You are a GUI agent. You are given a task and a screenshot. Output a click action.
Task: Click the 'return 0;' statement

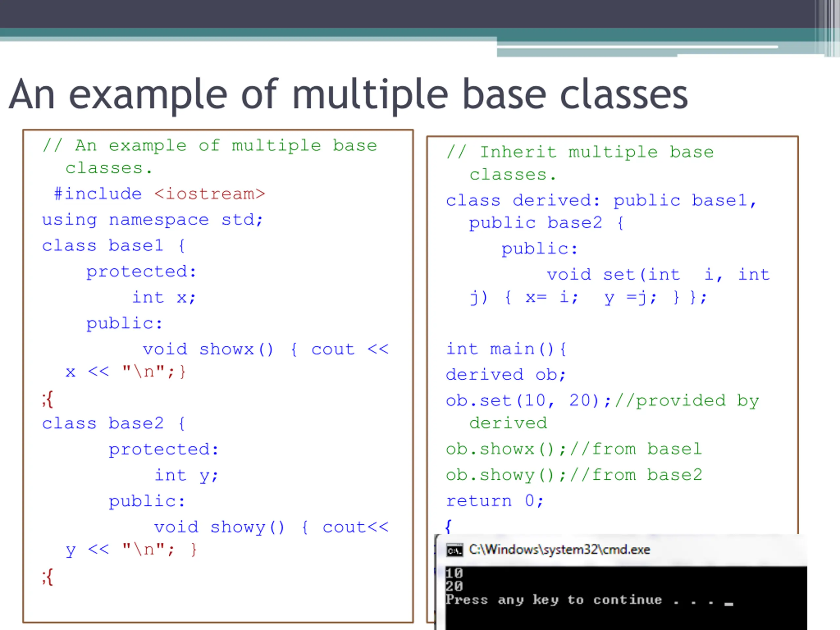[x=495, y=501]
